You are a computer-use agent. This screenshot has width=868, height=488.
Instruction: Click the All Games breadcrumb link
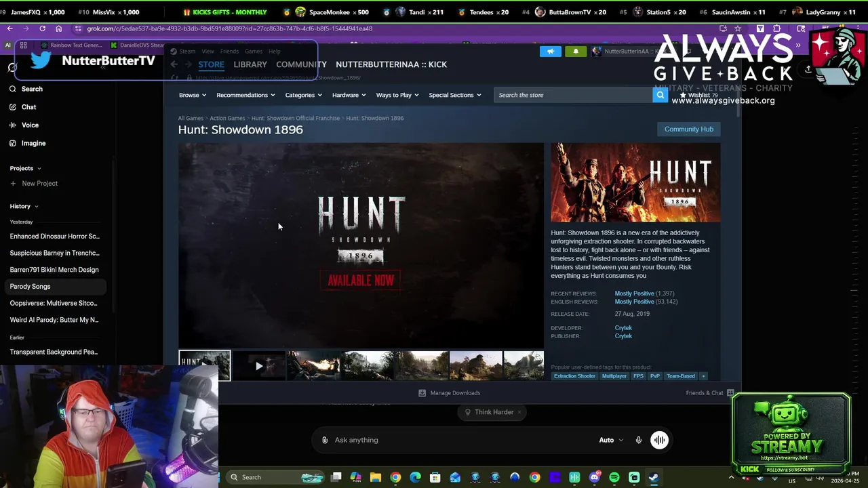(191, 118)
